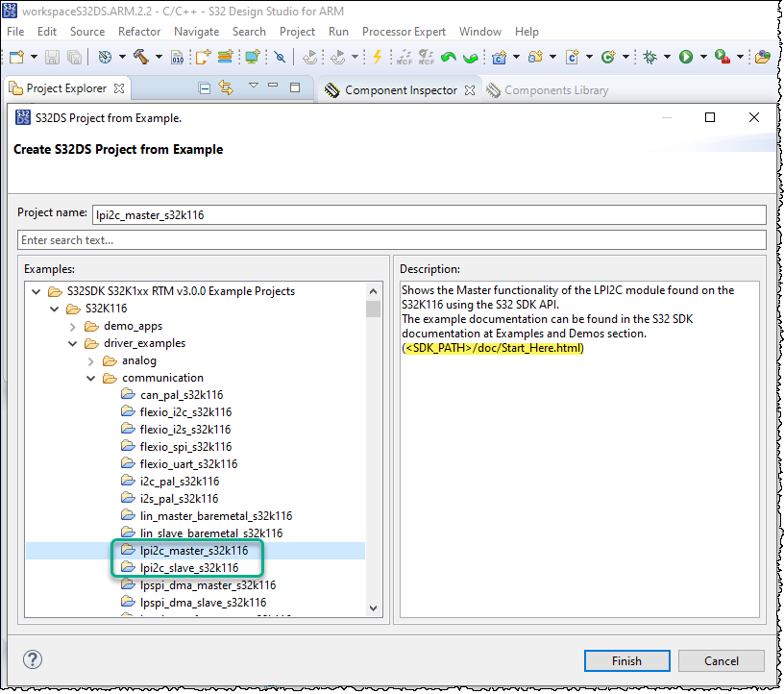Image resolution: width=784 pixels, height=694 pixels.
Task: Click the dialog help question mark icon
Action: point(33,659)
